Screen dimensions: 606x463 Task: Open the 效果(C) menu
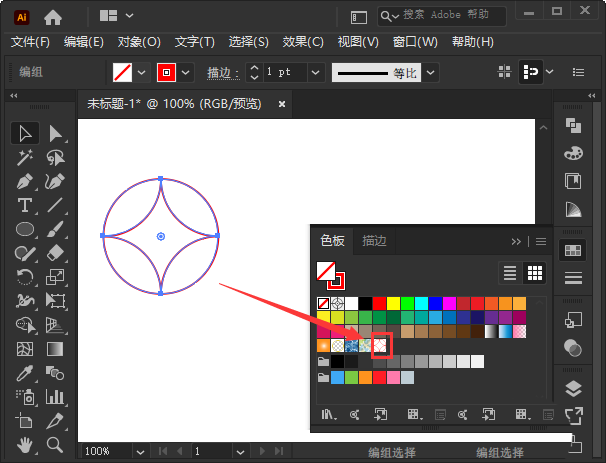coord(303,41)
